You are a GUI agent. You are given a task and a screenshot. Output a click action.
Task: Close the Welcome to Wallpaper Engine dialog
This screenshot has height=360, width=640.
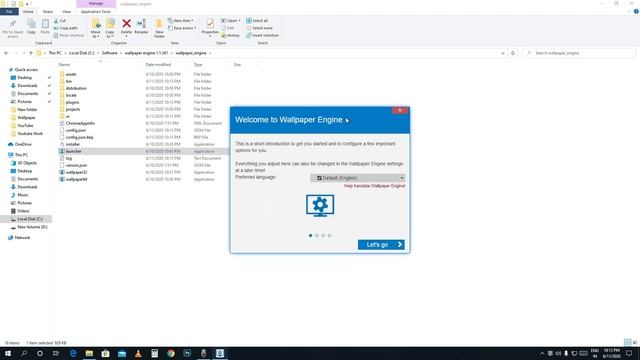[x=400, y=110]
